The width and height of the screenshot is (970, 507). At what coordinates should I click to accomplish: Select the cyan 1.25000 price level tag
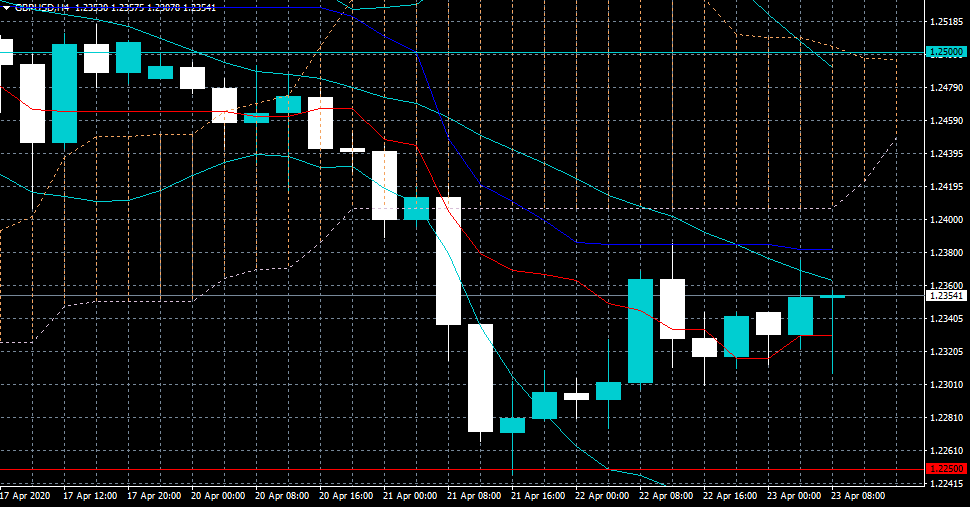tap(946, 52)
